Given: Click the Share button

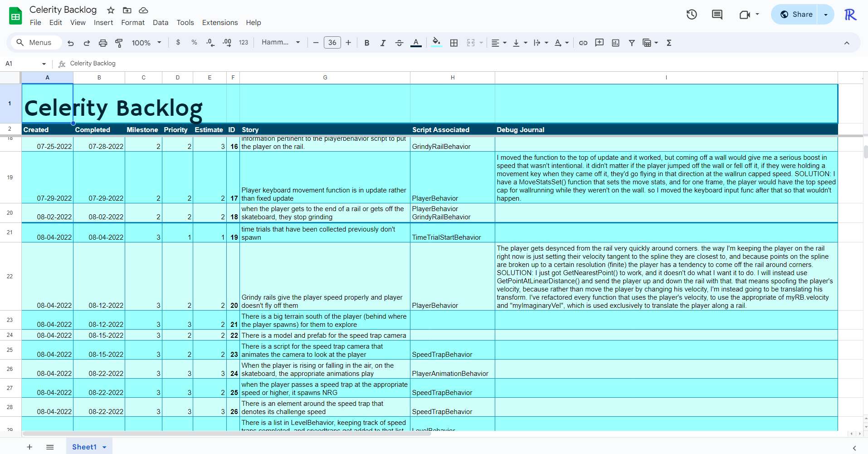Looking at the screenshot, I should click(796, 15).
